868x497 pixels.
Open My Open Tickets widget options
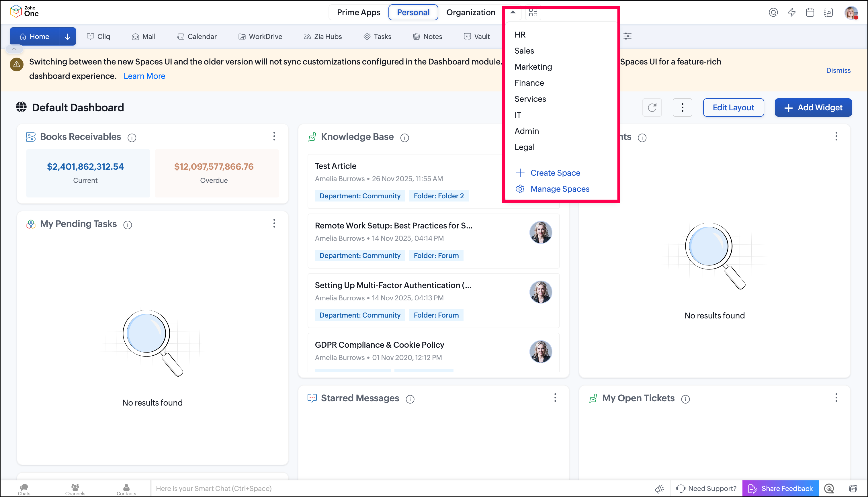(x=836, y=398)
